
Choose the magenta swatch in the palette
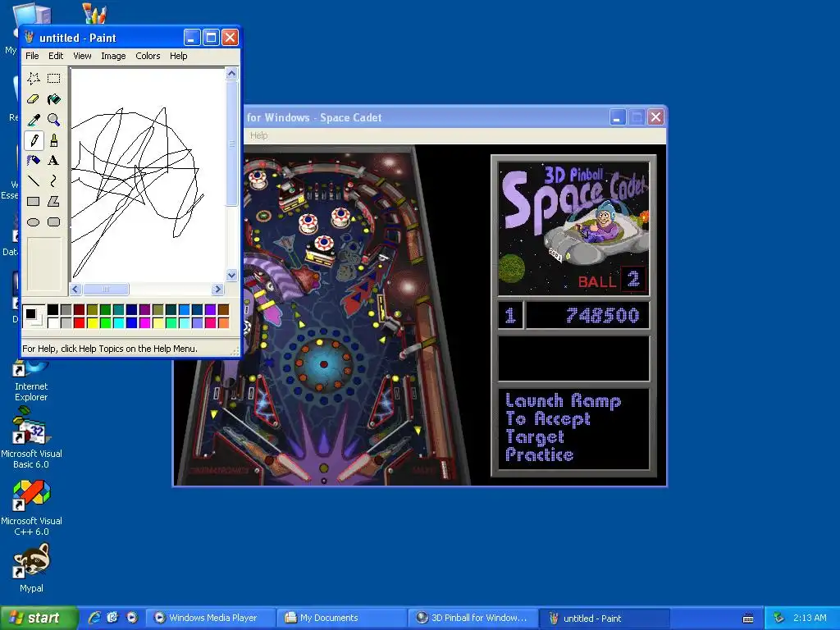pos(144,322)
